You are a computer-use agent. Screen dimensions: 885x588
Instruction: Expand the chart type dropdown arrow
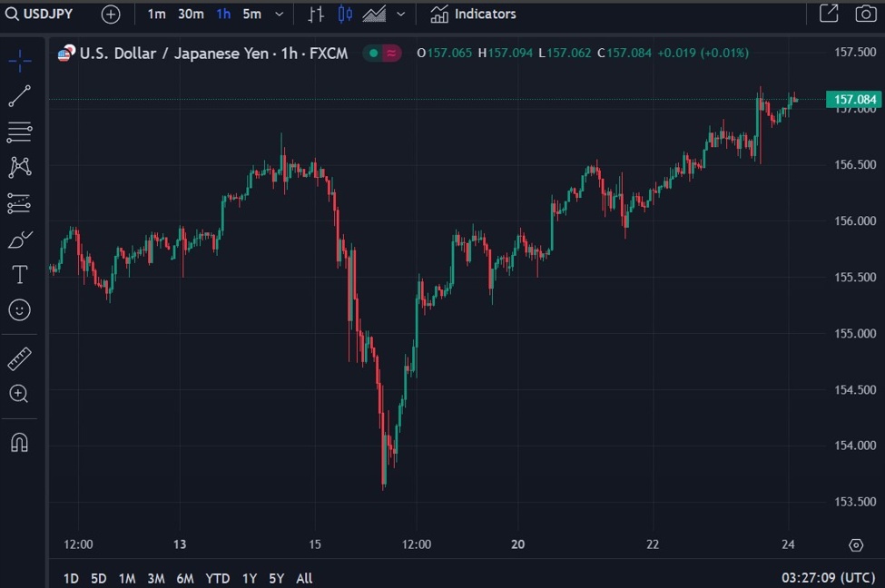[399, 15]
